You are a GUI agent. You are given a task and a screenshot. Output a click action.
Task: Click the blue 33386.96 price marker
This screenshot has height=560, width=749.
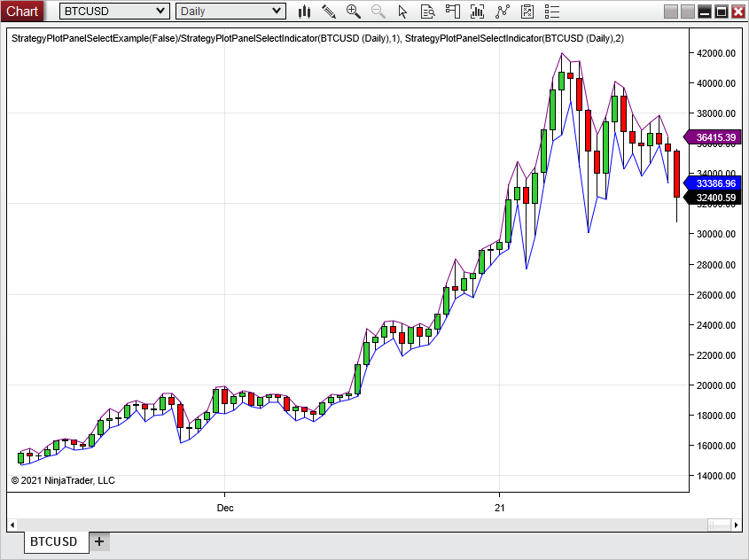coord(714,183)
